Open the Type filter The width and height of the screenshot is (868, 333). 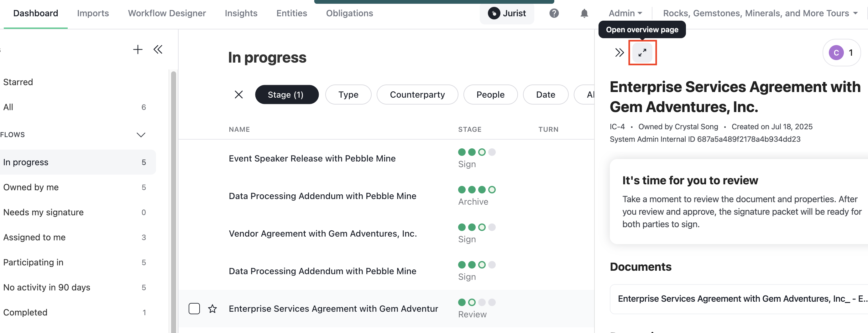(x=348, y=95)
